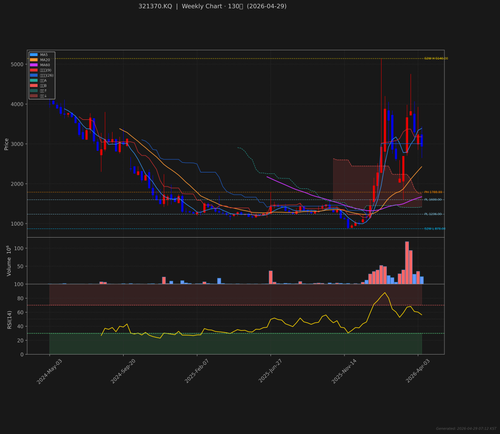The image size is (500, 434).
Task: Click the MA20 orange legend swatch
Action: pyautogui.click(x=34, y=60)
